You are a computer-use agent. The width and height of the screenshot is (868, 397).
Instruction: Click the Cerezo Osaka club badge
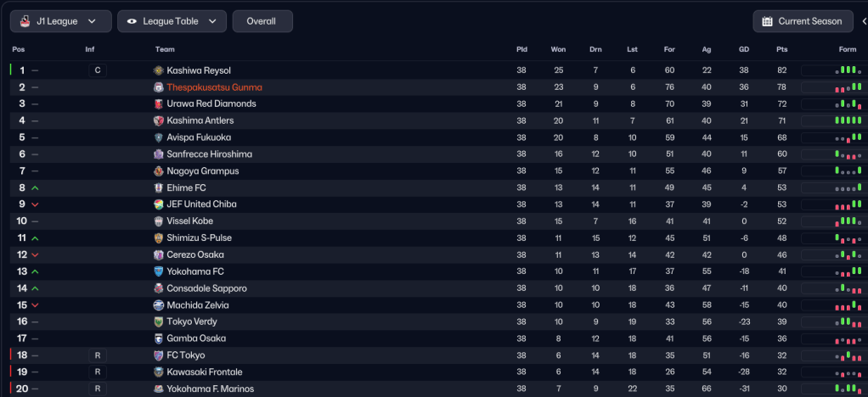tap(159, 254)
